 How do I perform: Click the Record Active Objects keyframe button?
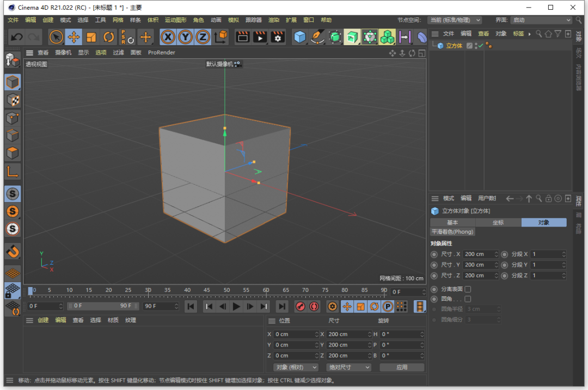tap(299, 306)
